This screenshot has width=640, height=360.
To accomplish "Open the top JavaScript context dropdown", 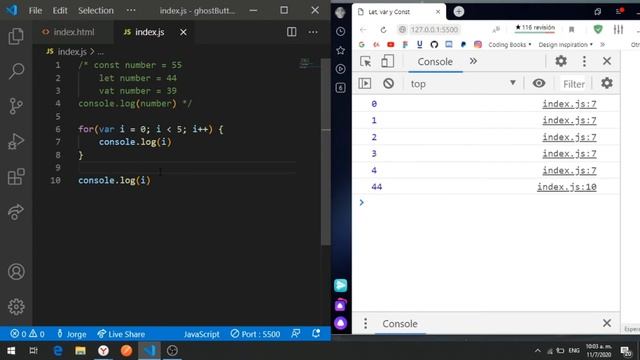I will click(463, 84).
